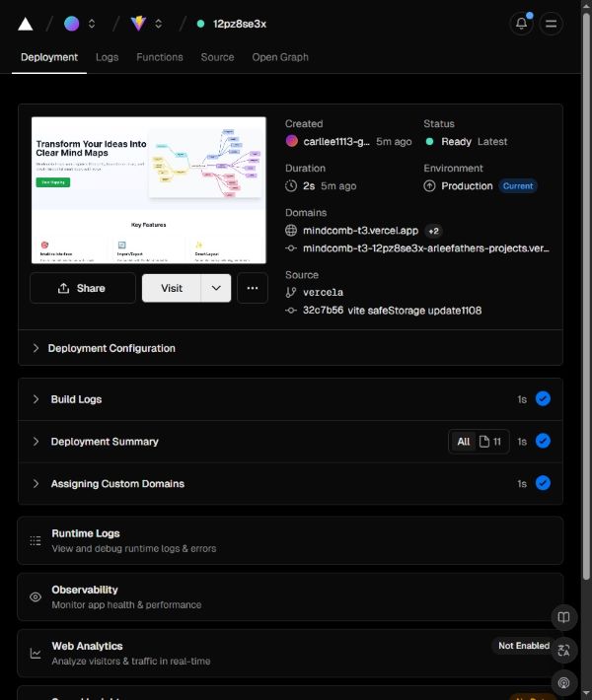This screenshot has height=700, width=592.
Task: Show the +2 additional domains badge
Action: (x=433, y=231)
